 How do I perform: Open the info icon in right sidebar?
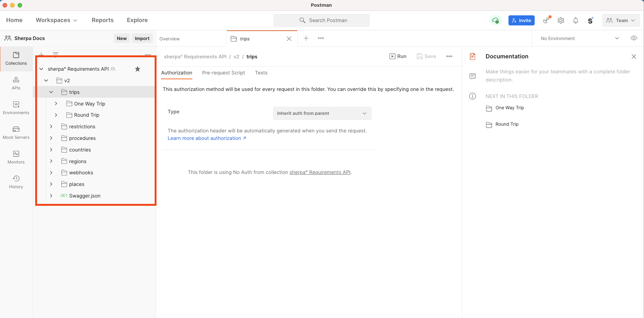[473, 96]
